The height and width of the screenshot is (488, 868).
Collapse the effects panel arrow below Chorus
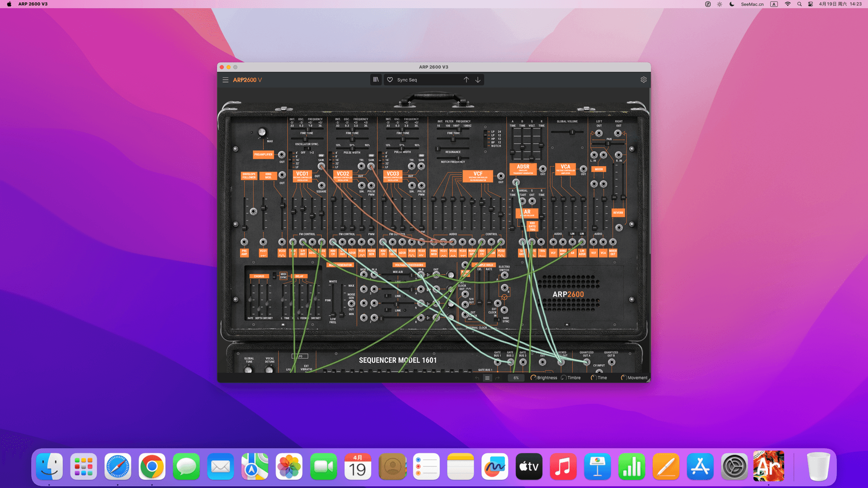pos(283,324)
